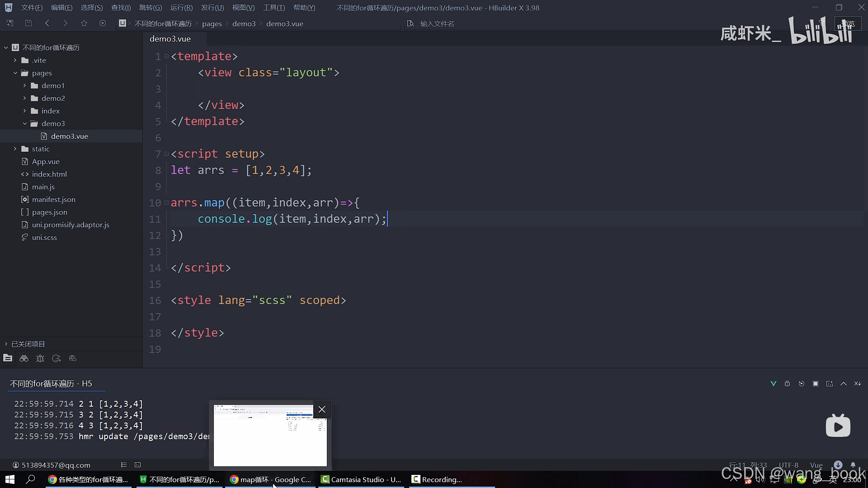Viewport: 868px width, 488px height.
Task: Open the 运行(R) menu
Action: pos(181,8)
